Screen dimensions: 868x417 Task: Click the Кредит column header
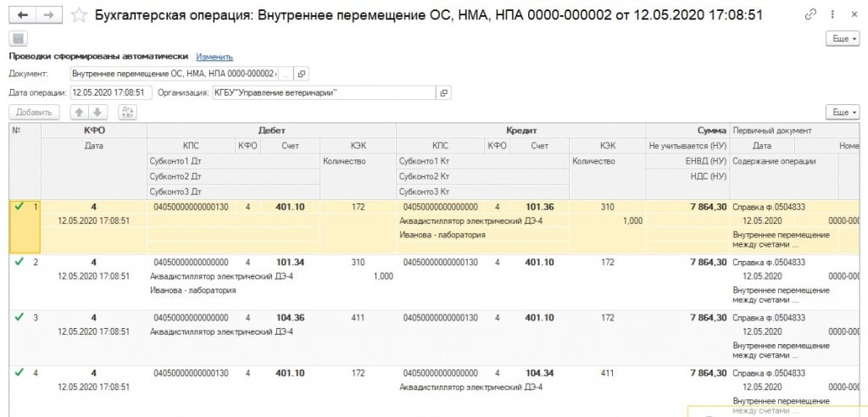[x=521, y=131]
